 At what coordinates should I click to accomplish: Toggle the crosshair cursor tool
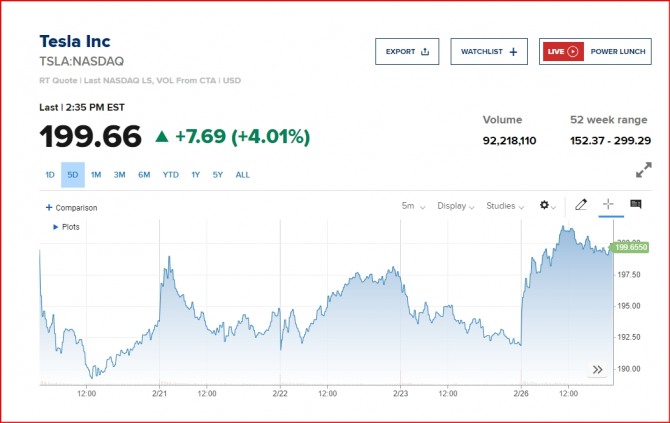(607, 204)
